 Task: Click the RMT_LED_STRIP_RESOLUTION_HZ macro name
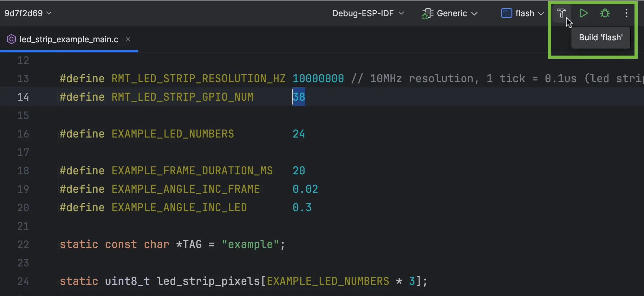pos(198,78)
